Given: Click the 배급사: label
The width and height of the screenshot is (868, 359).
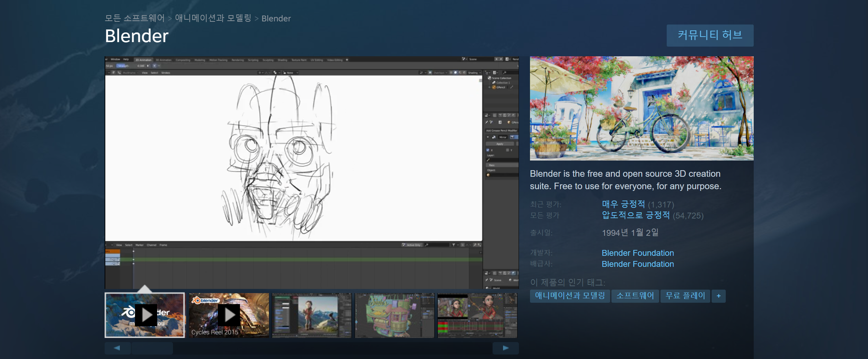Looking at the screenshot, I should pyautogui.click(x=541, y=264).
